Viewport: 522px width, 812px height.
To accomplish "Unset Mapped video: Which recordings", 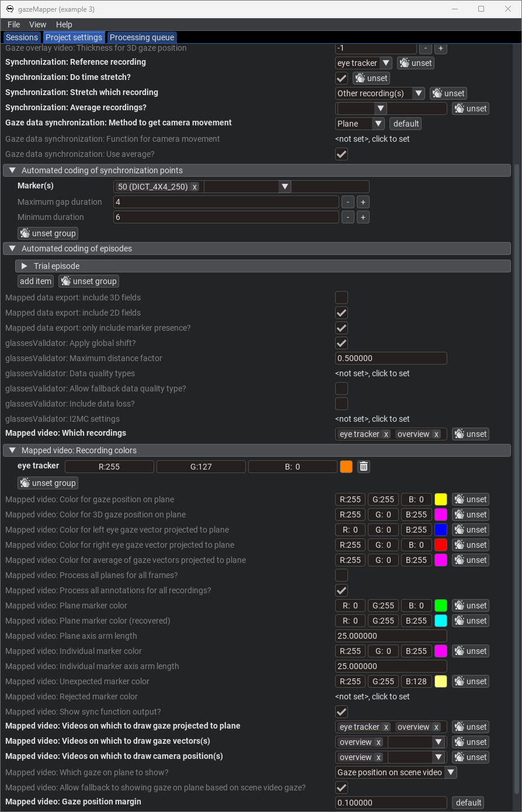I will (x=470, y=434).
